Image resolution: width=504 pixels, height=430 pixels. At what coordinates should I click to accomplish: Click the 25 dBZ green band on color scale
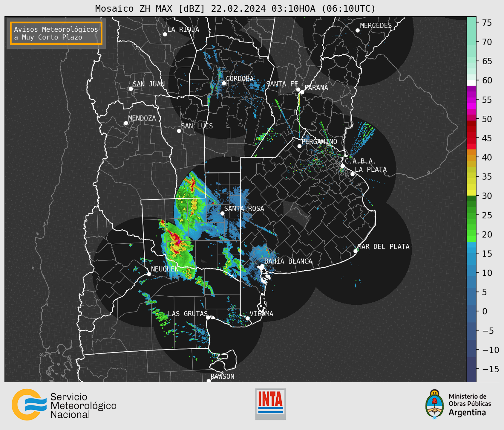click(471, 215)
